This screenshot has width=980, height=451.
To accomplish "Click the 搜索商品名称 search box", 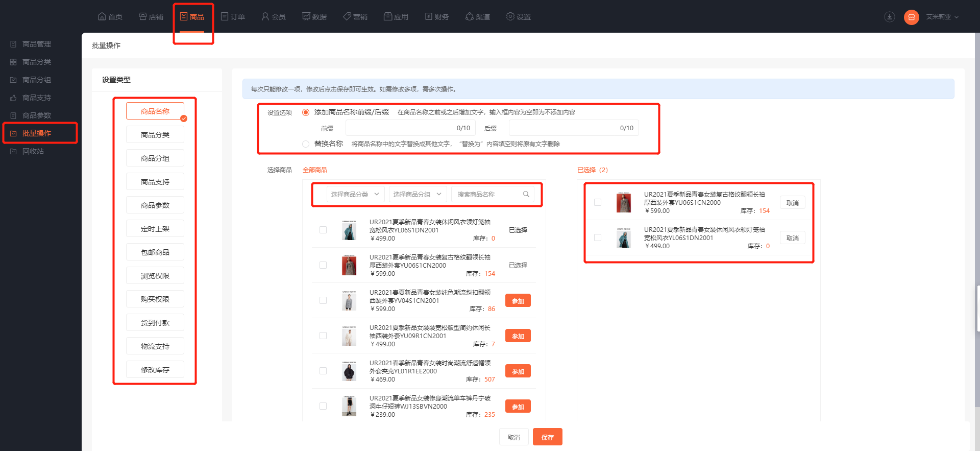I will pyautogui.click(x=493, y=194).
